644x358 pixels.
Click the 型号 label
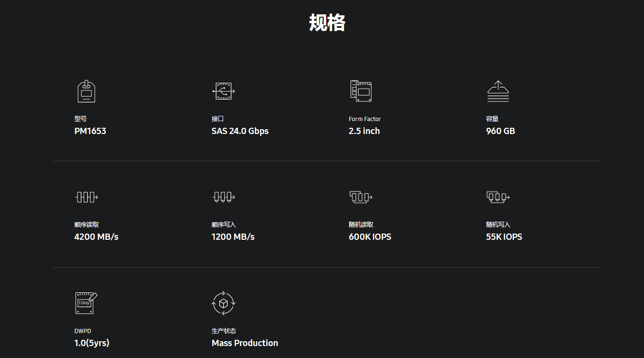point(80,119)
